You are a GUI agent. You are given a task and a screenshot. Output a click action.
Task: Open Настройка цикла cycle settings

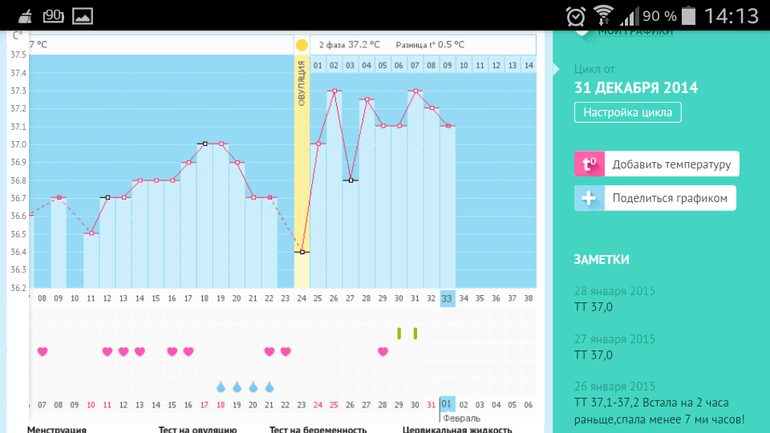(627, 112)
